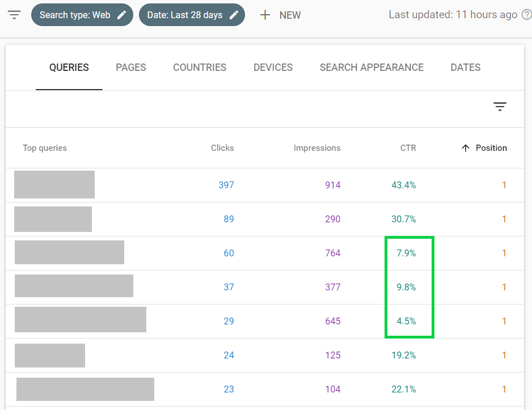Click the 764 impressions value
Screen dimensions: 532x410
pyautogui.click(x=332, y=253)
